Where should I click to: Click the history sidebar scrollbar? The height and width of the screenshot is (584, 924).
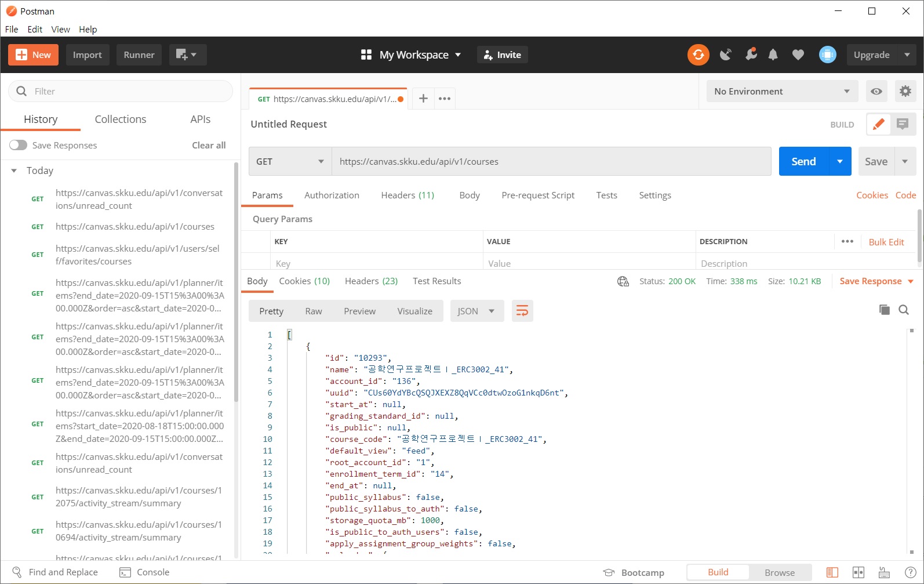pos(237,282)
